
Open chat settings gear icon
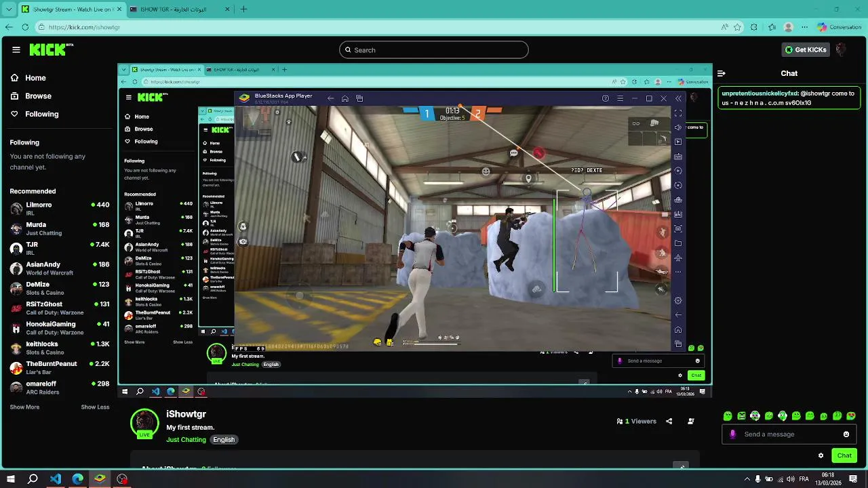pyautogui.click(x=821, y=455)
